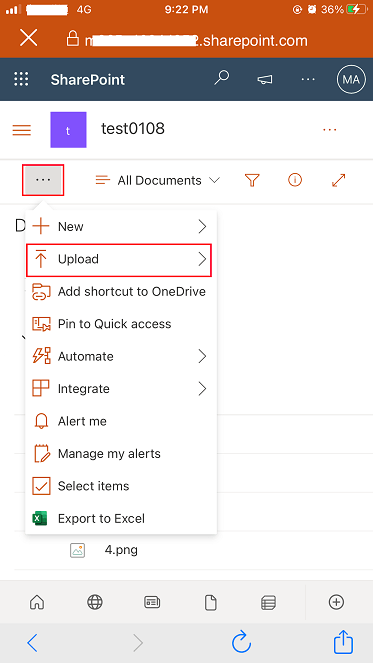Tap the browser reload icon

[241, 642]
